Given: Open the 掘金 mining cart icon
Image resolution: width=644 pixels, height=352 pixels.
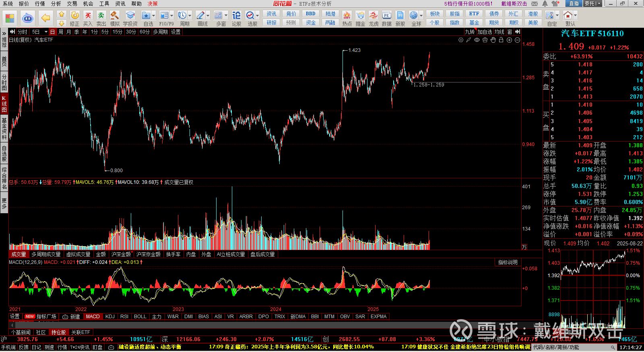Looking at the screenshot, I should click(360, 19).
